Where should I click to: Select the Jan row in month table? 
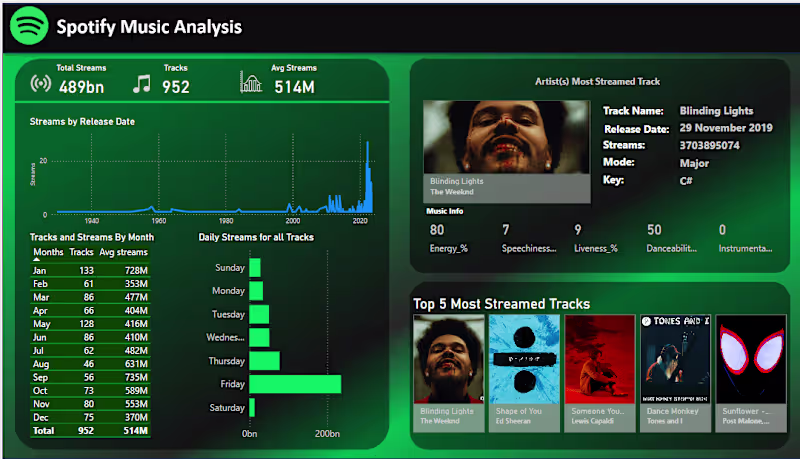pos(90,270)
